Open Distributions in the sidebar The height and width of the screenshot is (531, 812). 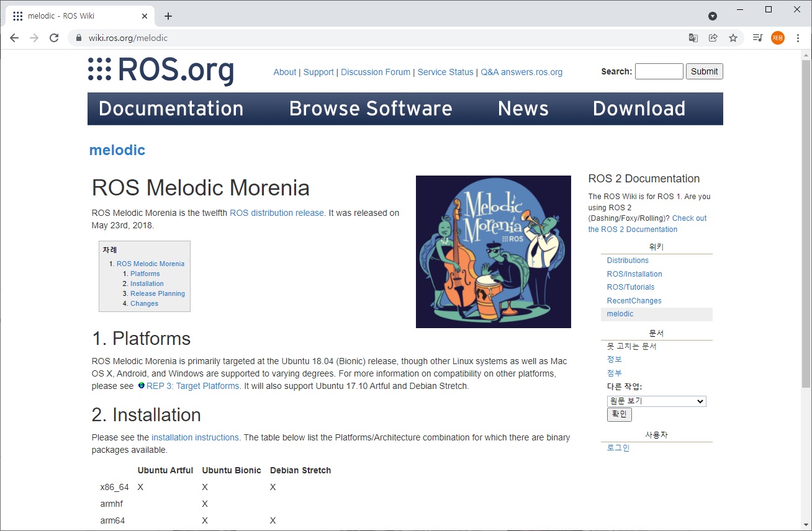coord(628,261)
